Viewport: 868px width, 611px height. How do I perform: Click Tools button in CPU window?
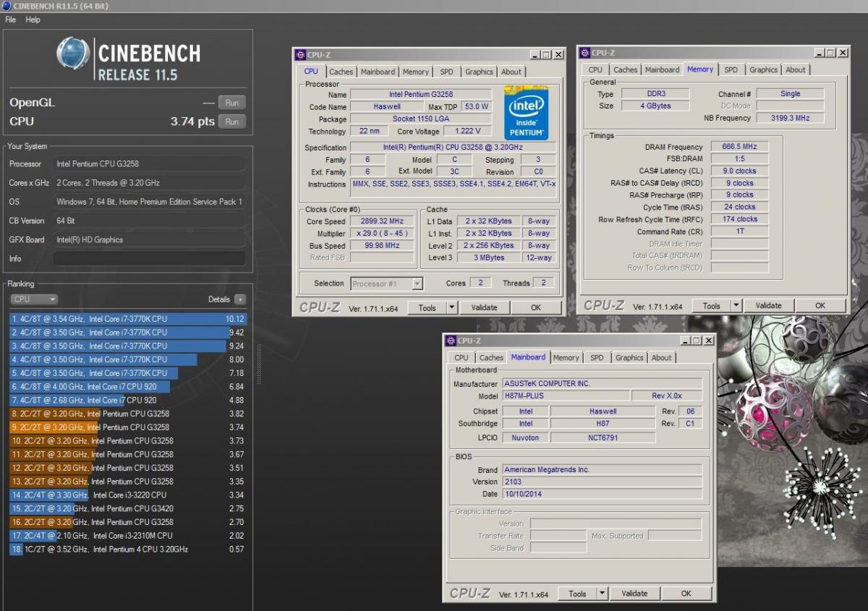427,307
